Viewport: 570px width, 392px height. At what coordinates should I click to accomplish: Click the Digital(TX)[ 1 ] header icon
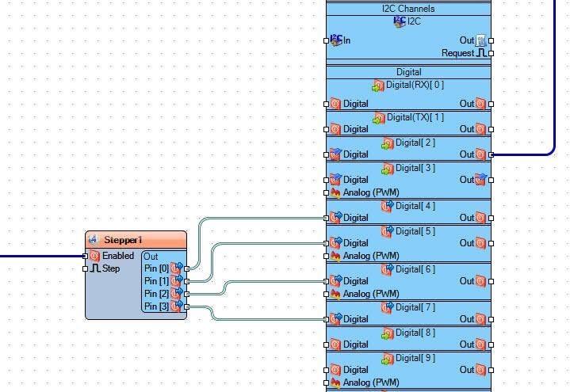(x=379, y=118)
